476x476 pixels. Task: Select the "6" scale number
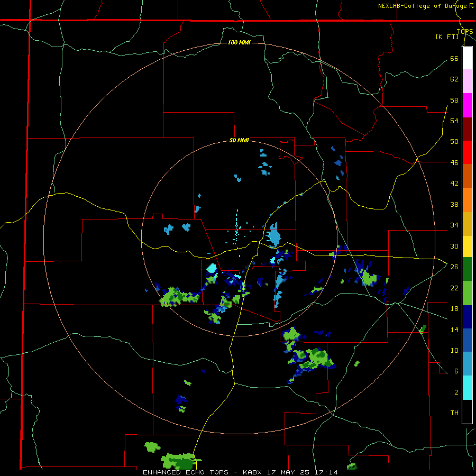(x=456, y=371)
